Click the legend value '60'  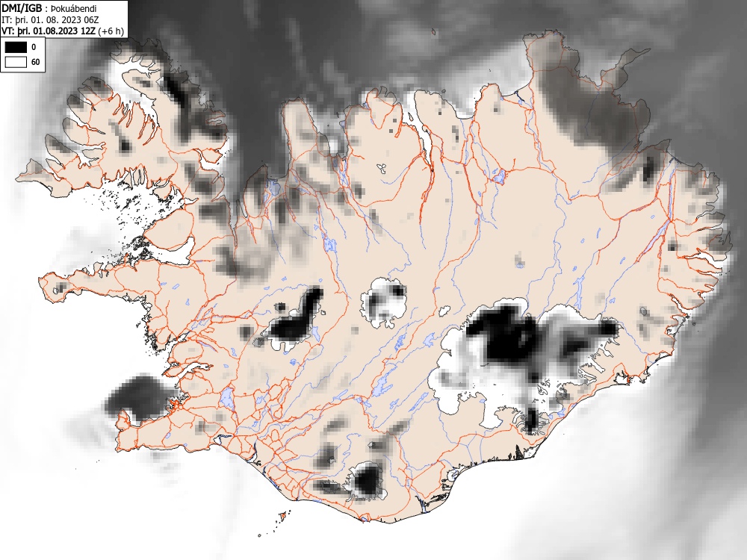point(36,62)
